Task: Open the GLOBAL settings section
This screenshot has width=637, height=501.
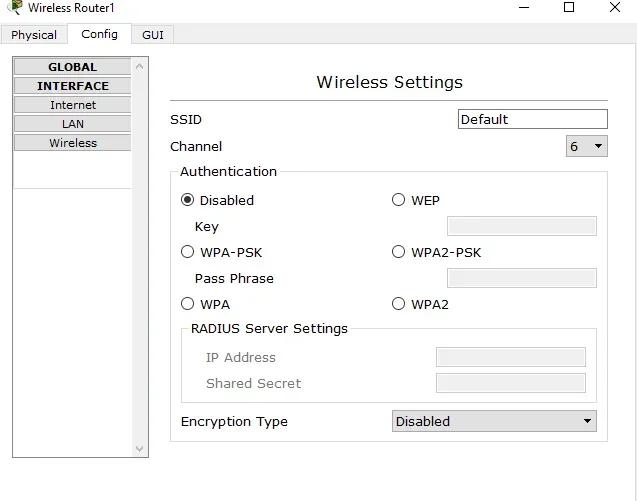Action: click(72, 67)
